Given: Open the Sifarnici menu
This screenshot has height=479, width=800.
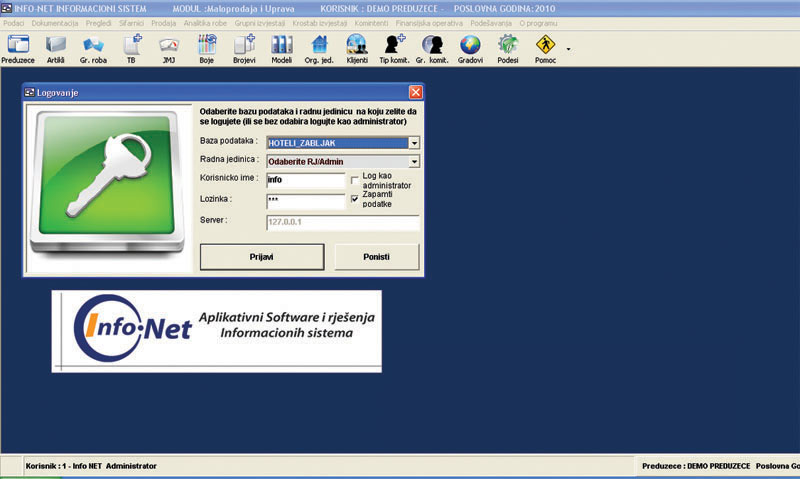Looking at the screenshot, I should click(x=132, y=23).
